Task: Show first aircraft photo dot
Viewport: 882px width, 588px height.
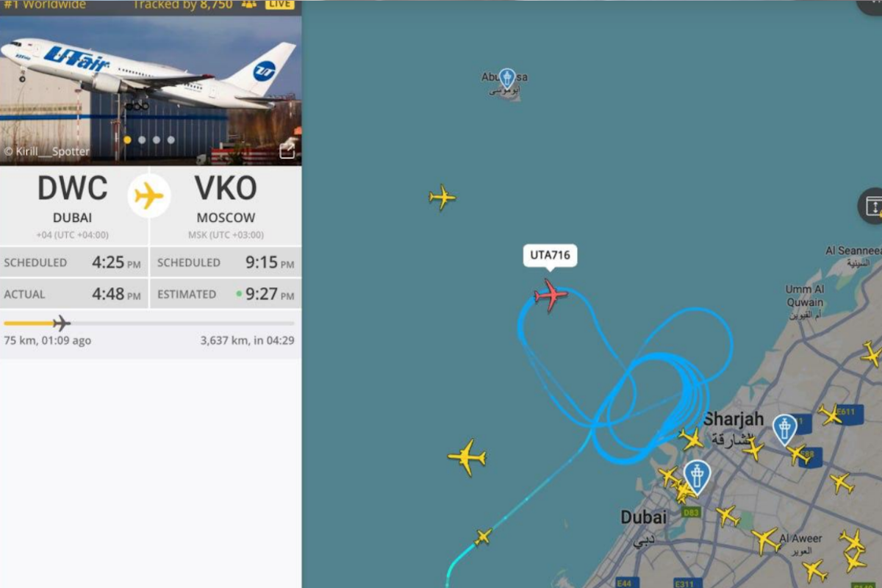Action: tap(127, 140)
